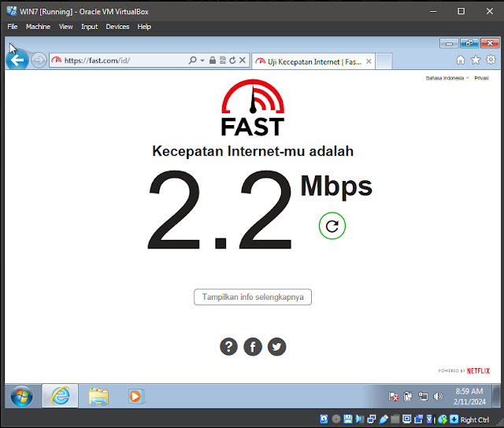Image resolution: width=504 pixels, height=428 pixels.
Task: Click the refresh icon in address bar
Action: [x=232, y=60]
